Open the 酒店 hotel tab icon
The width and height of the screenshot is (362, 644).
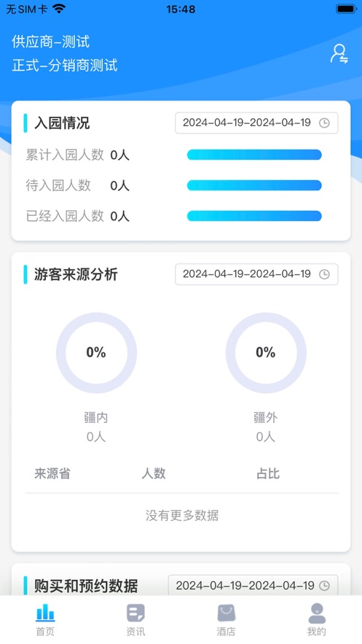click(227, 613)
